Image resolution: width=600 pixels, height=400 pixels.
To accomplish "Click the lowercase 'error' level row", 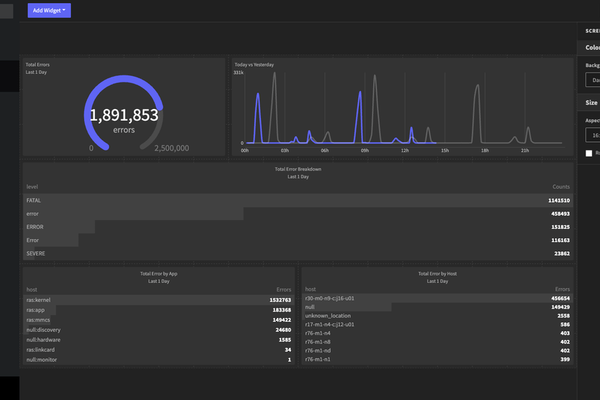I will (298, 214).
